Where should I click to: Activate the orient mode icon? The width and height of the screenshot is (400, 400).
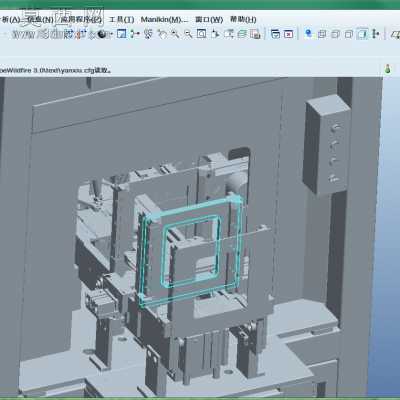(x=148, y=34)
